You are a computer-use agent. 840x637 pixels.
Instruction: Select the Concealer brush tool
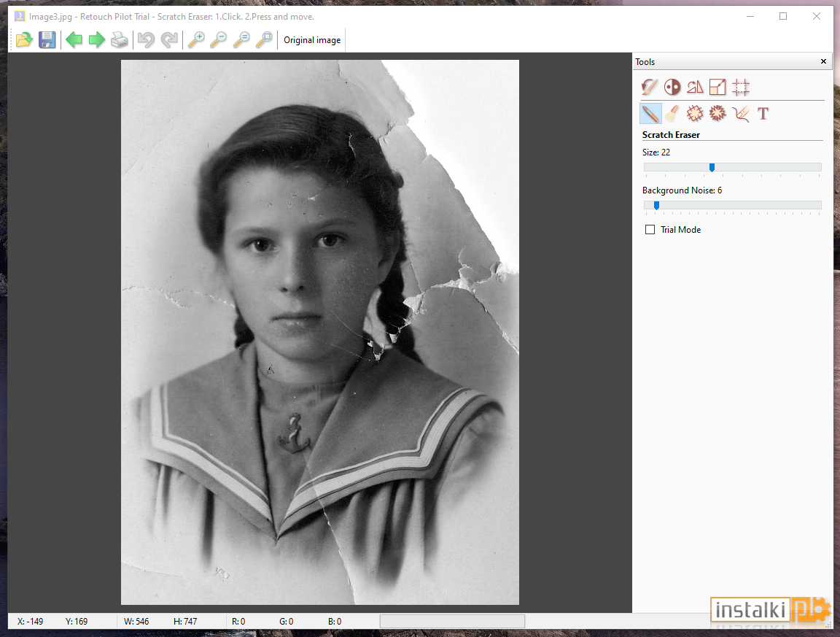pyautogui.click(x=672, y=114)
